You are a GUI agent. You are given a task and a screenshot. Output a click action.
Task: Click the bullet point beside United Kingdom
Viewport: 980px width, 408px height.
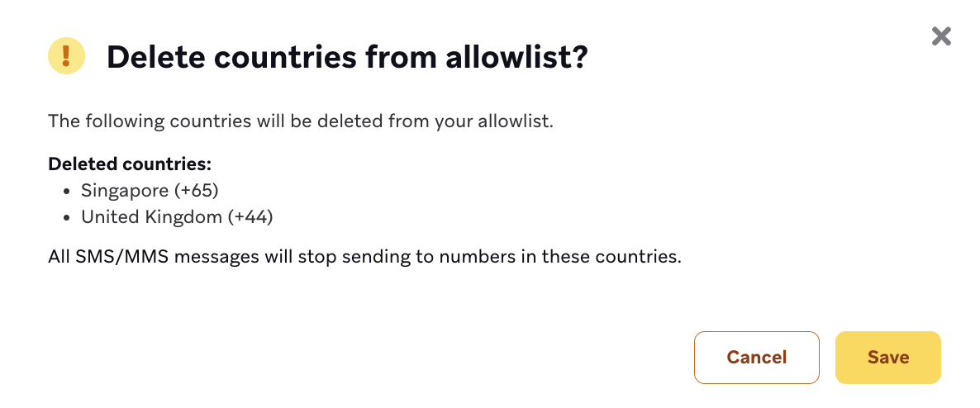(x=69, y=218)
